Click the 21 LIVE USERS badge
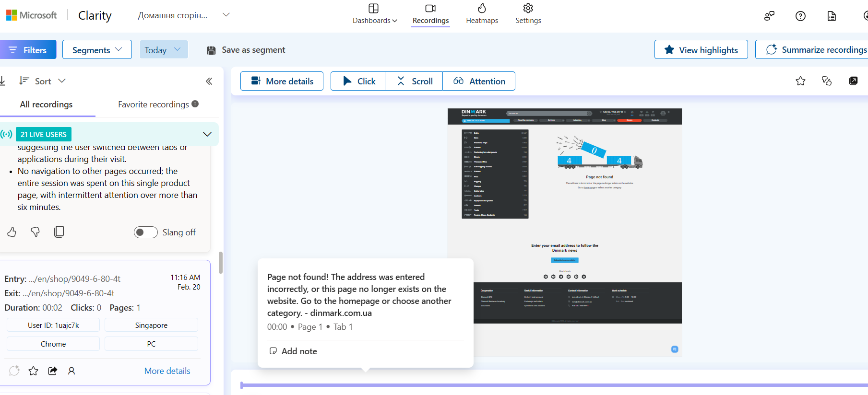The height and width of the screenshot is (395, 868). point(44,134)
